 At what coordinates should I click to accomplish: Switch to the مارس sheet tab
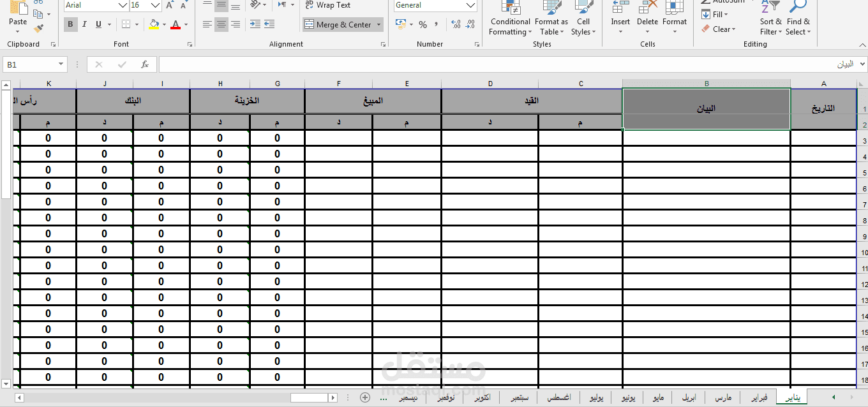coord(723,397)
